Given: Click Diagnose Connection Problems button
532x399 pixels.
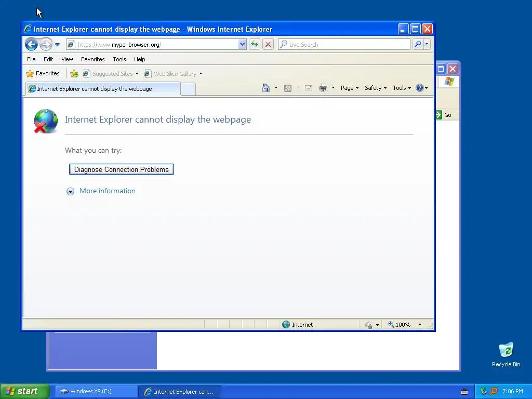Looking at the screenshot, I should [122, 169].
